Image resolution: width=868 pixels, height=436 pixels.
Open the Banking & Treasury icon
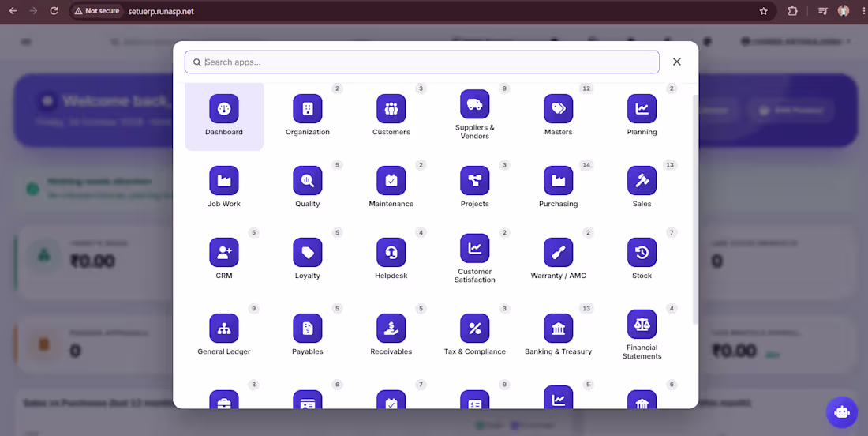pyautogui.click(x=558, y=329)
